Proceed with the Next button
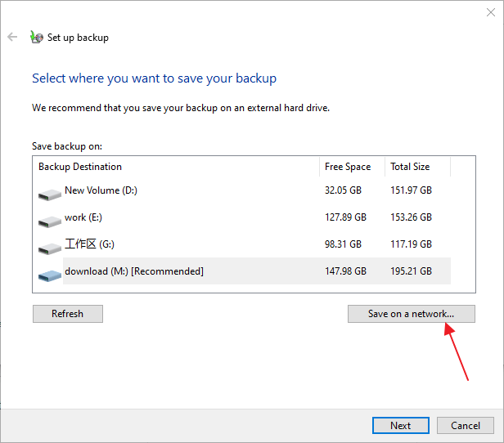The width and height of the screenshot is (504, 443). 401,426
